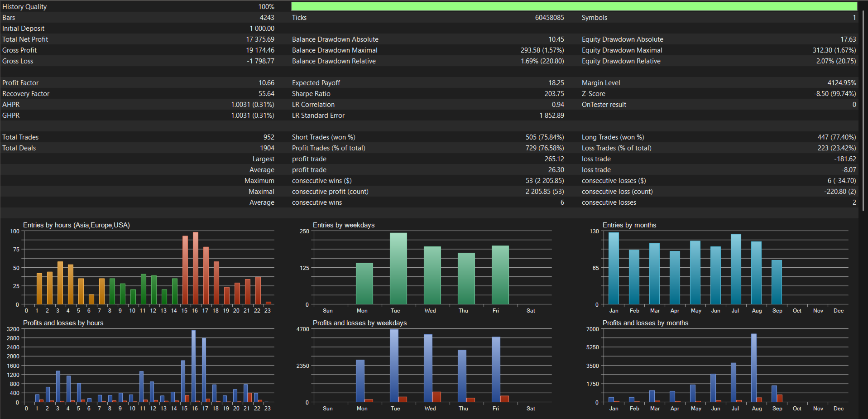
Task: Click the Margin Level value 4124.95%
Action: [x=842, y=83]
